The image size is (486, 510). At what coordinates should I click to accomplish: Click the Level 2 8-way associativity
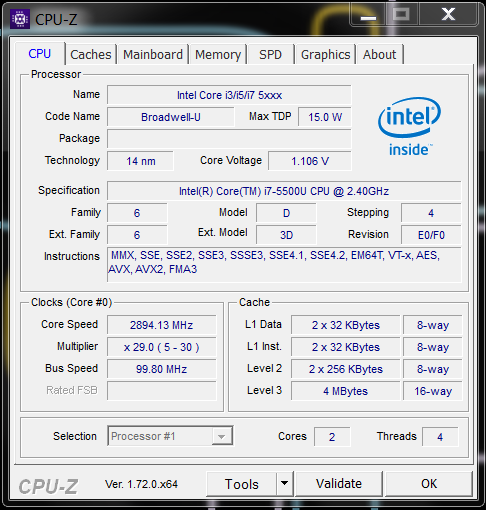[x=433, y=369]
